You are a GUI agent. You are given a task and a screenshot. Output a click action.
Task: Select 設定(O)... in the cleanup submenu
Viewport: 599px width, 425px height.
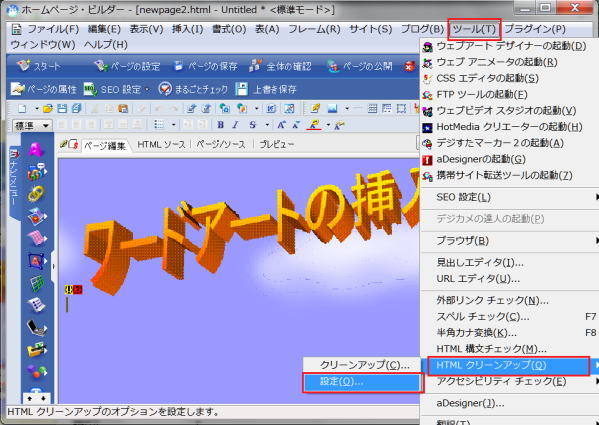pyautogui.click(x=363, y=382)
